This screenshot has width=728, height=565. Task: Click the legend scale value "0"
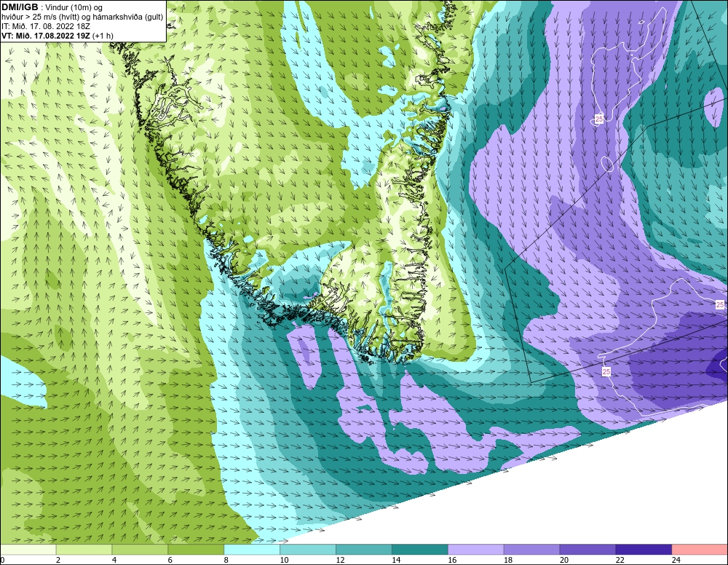tap(2, 560)
